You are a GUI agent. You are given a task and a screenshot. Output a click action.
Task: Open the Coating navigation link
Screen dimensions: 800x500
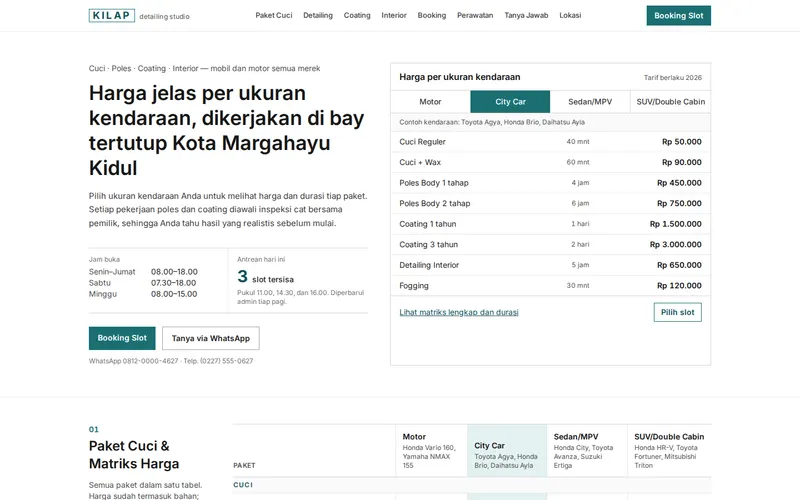(357, 15)
